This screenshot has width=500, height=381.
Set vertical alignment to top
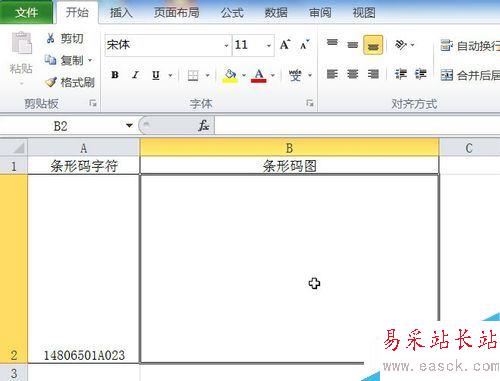(332, 44)
